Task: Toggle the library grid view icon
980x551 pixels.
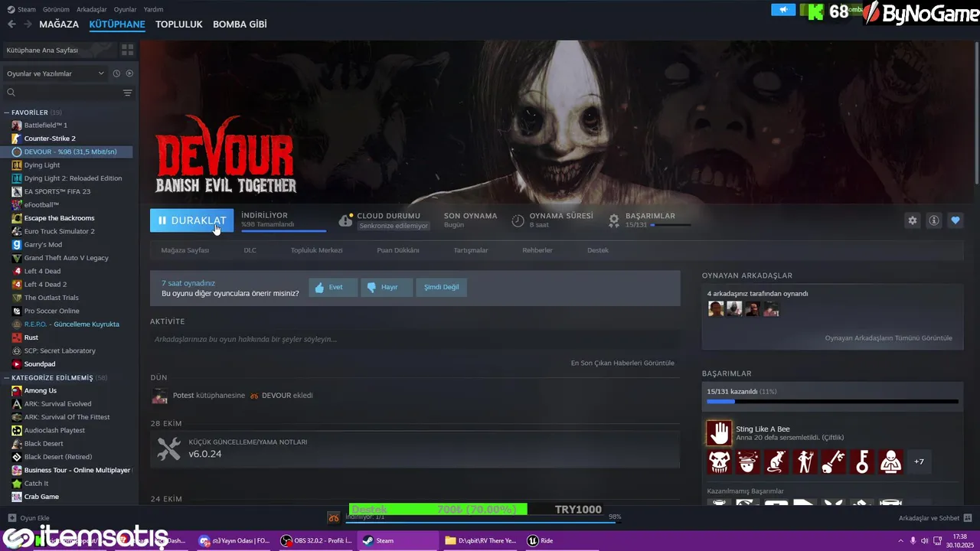Action: 127,50
